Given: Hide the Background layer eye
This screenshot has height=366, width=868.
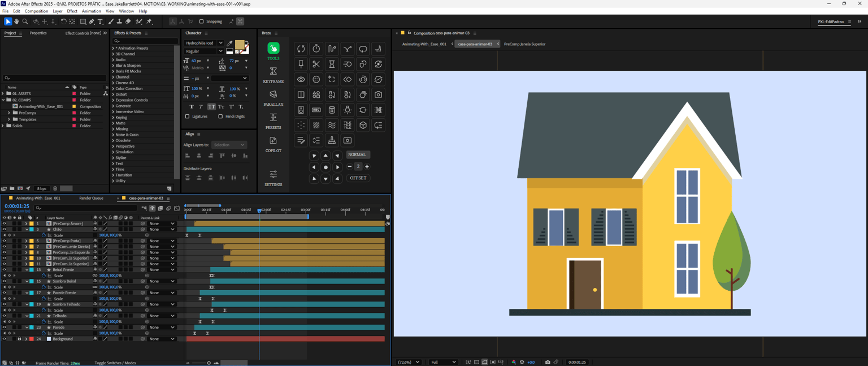Looking at the screenshot, I should (x=4, y=339).
